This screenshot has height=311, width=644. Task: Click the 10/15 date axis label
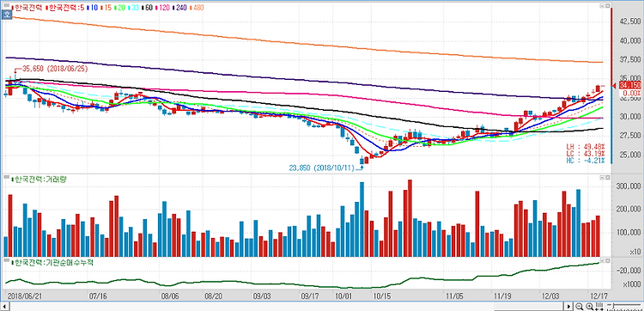pyautogui.click(x=382, y=296)
